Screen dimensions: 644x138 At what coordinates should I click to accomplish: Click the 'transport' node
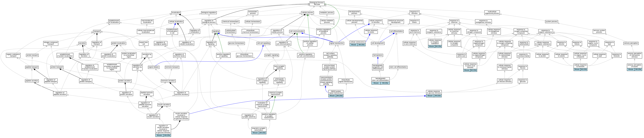tap(97, 31)
